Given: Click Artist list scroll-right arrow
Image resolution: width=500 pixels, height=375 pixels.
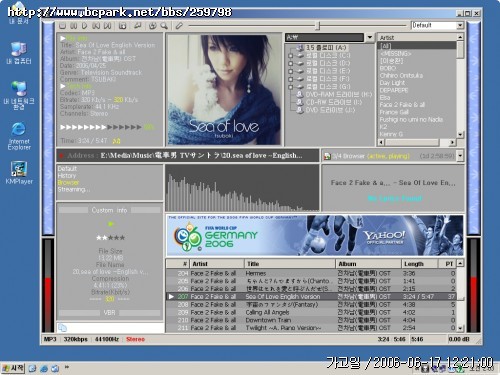Looking at the screenshot, I should (452, 142).
